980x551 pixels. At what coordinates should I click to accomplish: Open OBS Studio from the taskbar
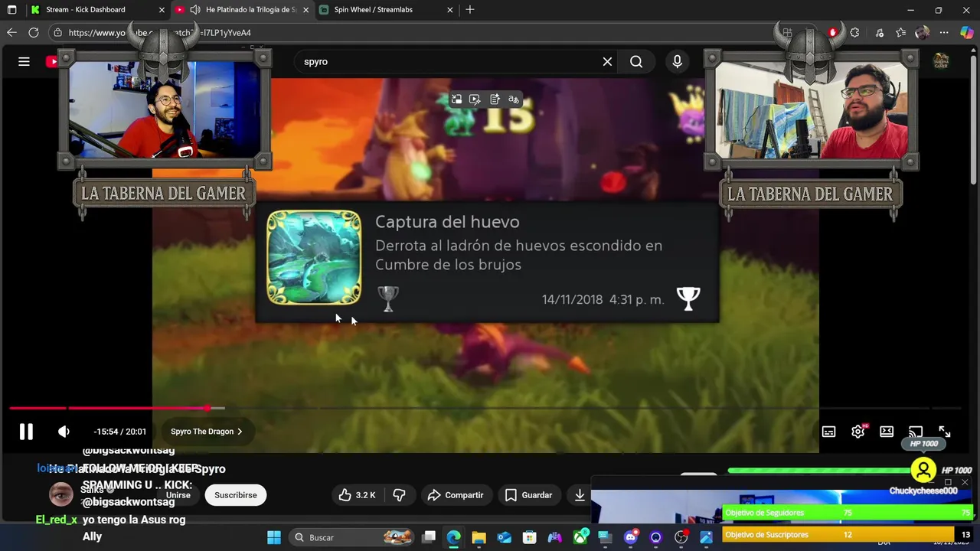pyautogui.click(x=681, y=537)
